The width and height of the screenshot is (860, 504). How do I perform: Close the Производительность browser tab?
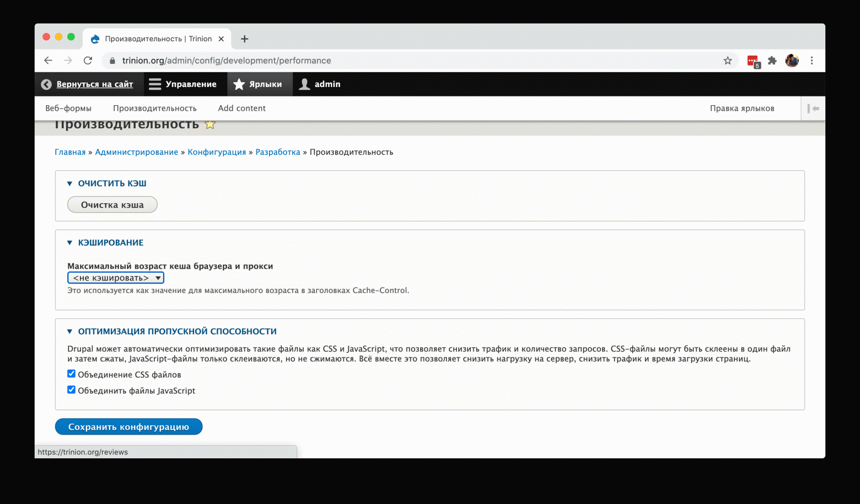click(221, 39)
